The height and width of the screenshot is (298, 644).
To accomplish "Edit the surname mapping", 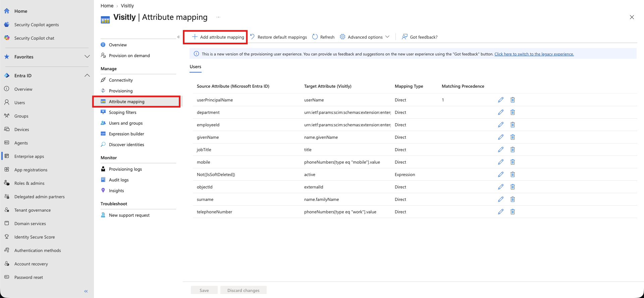I will click(x=501, y=199).
